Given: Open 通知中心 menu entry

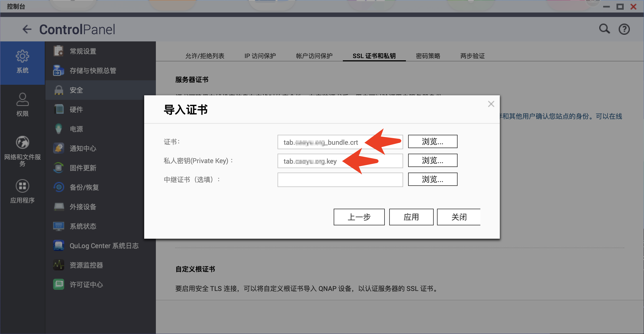Looking at the screenshot, I should tap(100, 148).
